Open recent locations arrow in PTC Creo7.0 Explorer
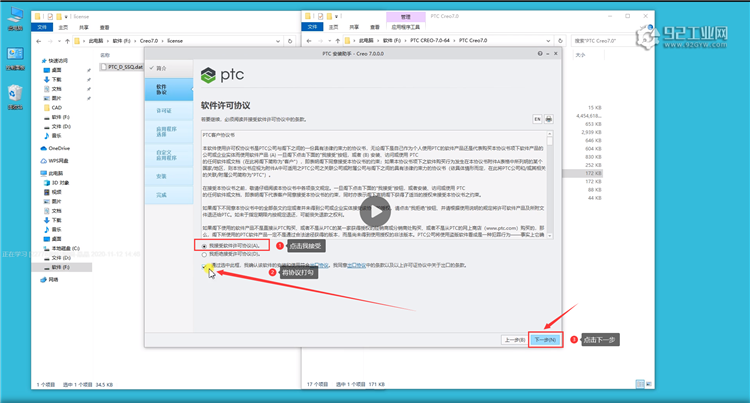 (x=330, y=41)
